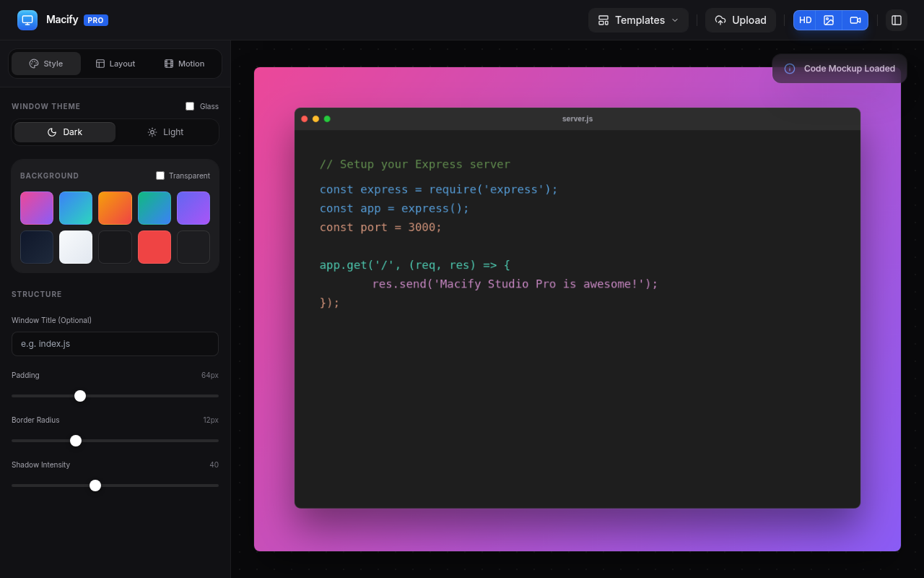Enable the Glass window theme checkbox
This screenshot has width=924, height=578.
(x=189, y=105)
